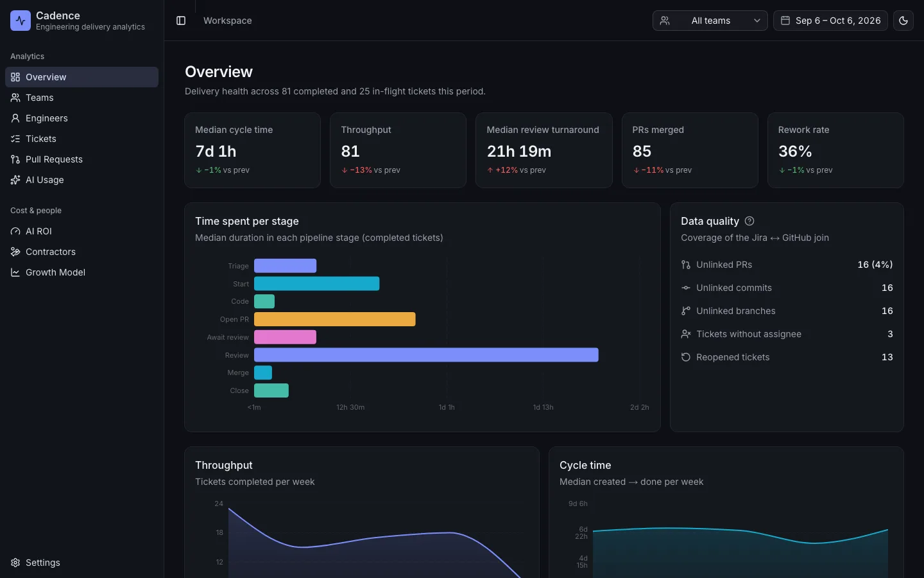
Task: Select the Median cycle time card
Action: pyautogui.click(x=252, y=150)
